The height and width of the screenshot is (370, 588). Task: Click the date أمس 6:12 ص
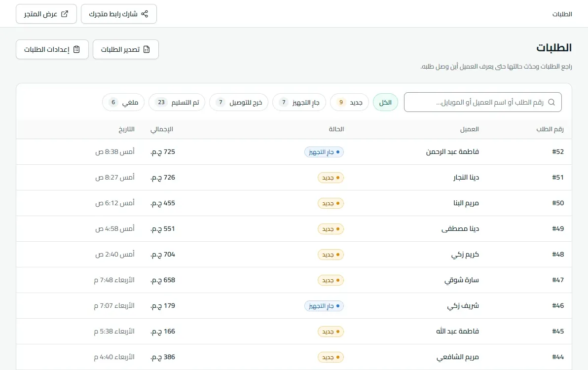coord(115,203)
